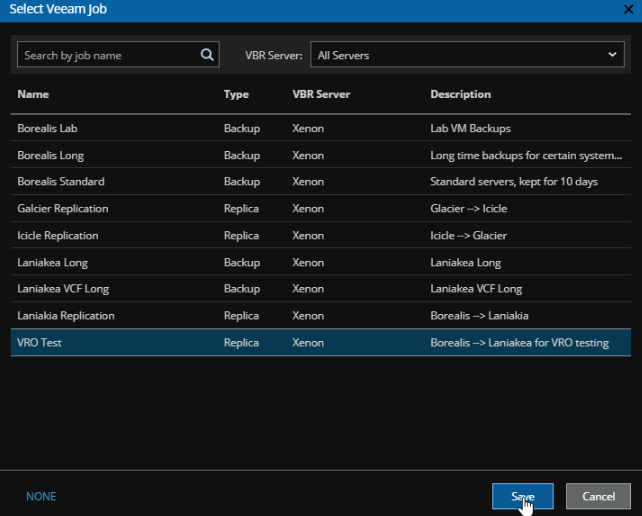Click the Long time backups description
The width and height of the screenshot is (642, 516).
coord(526,156)
